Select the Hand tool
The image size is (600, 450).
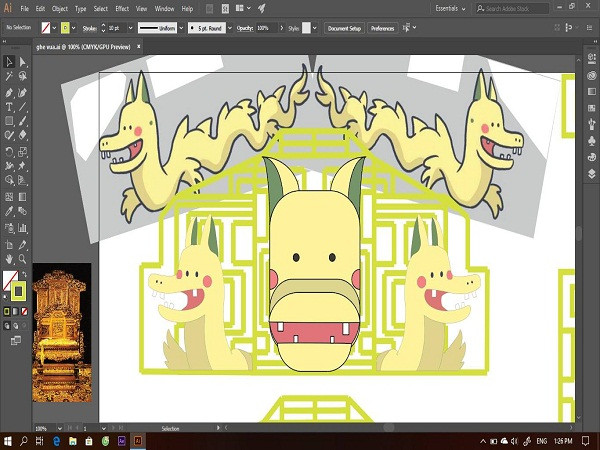pos(9,259)
